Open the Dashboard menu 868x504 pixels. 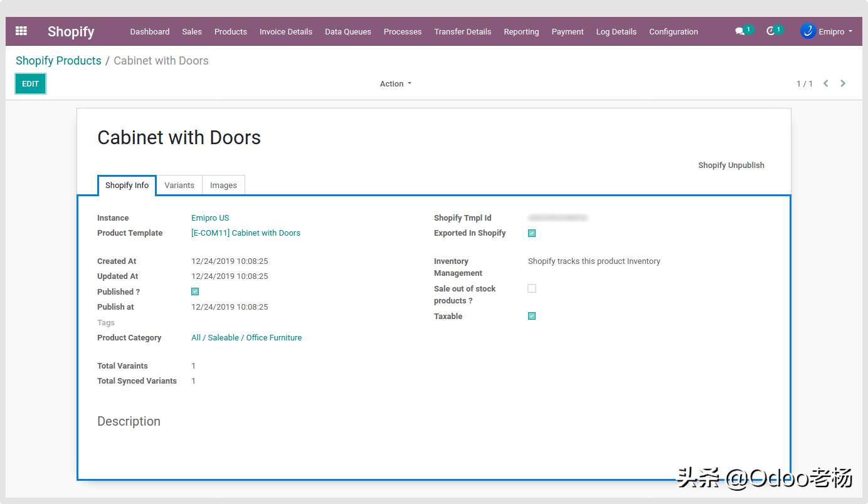point(150,31)
